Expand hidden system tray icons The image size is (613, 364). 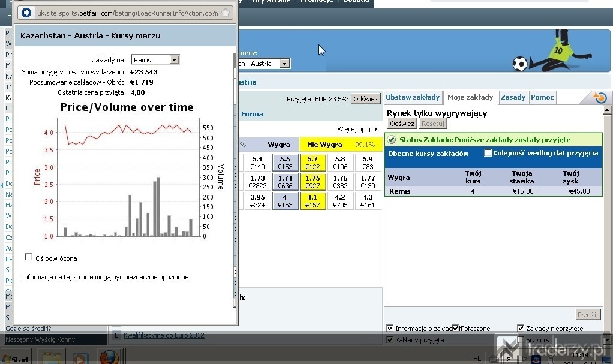click(x=509, y=358)
